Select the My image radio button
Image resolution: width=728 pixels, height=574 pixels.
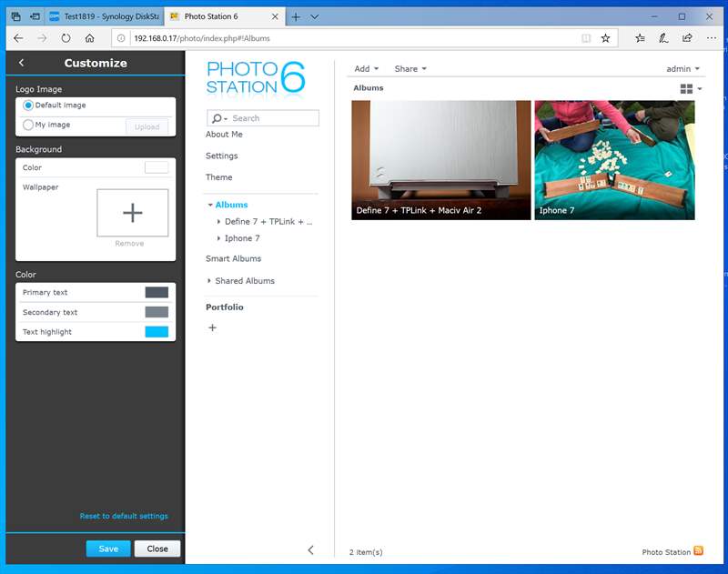(28, 125)
